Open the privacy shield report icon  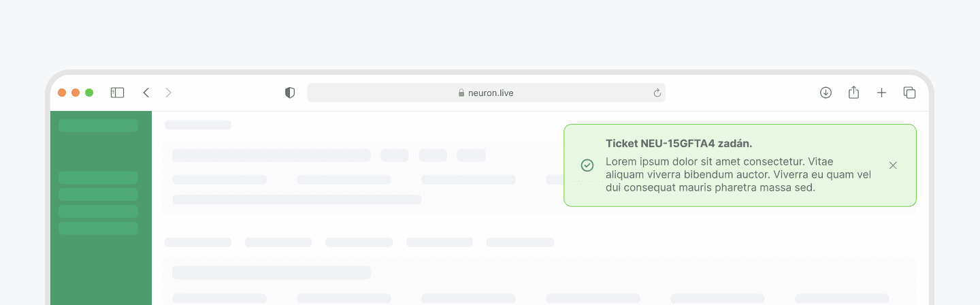pyautogui.click(x=290, y=93)
